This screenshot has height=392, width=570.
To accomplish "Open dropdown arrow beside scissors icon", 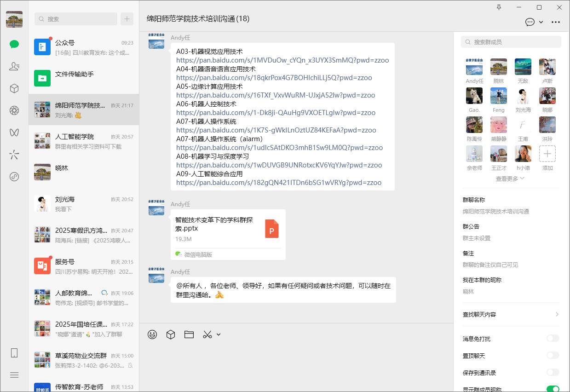I will 219,334.
